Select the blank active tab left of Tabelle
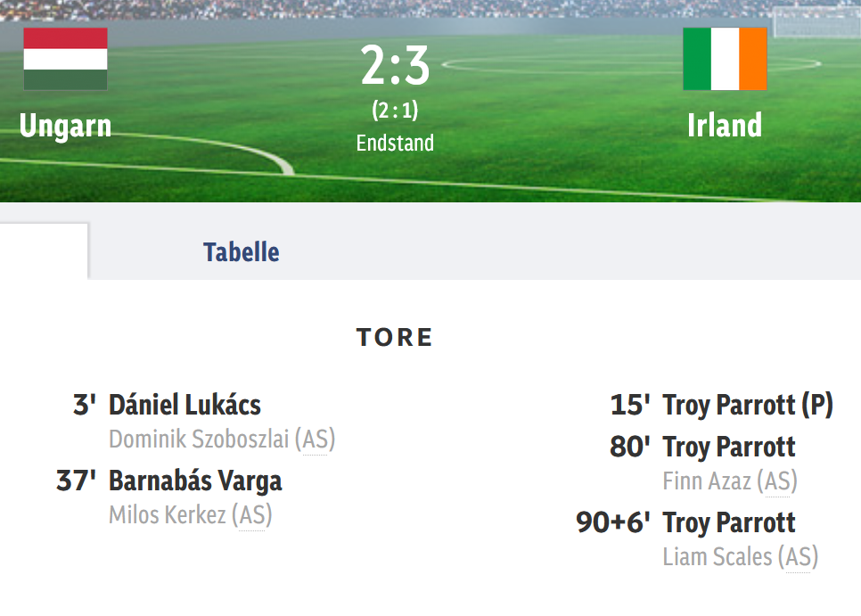The image size is (861, 616). (x=44, y=251)
